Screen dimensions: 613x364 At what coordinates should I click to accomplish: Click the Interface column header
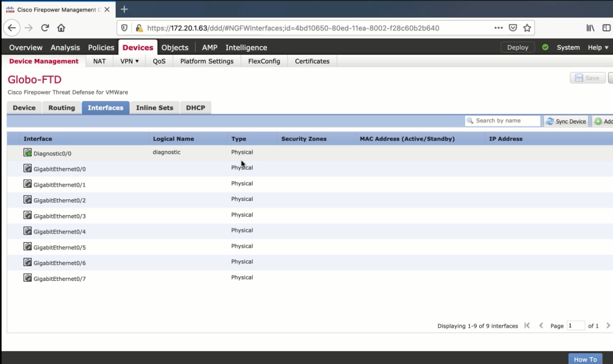click(84, 139)
